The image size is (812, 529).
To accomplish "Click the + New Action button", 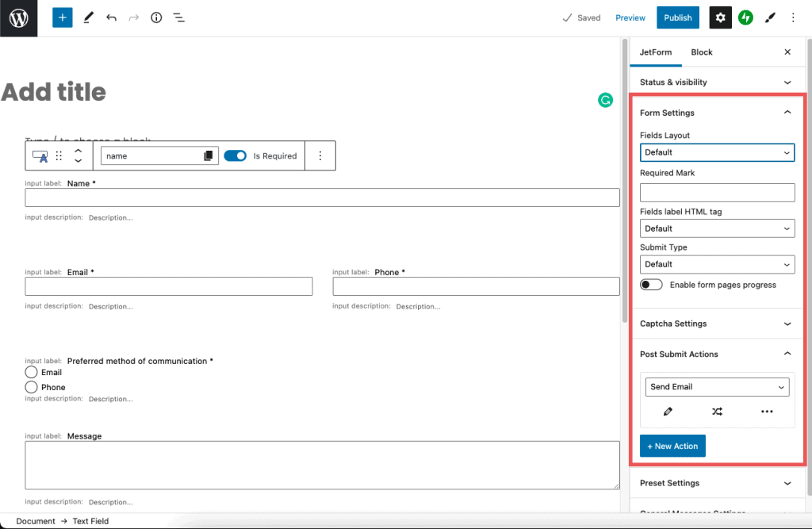I will (x=672, y=446).
